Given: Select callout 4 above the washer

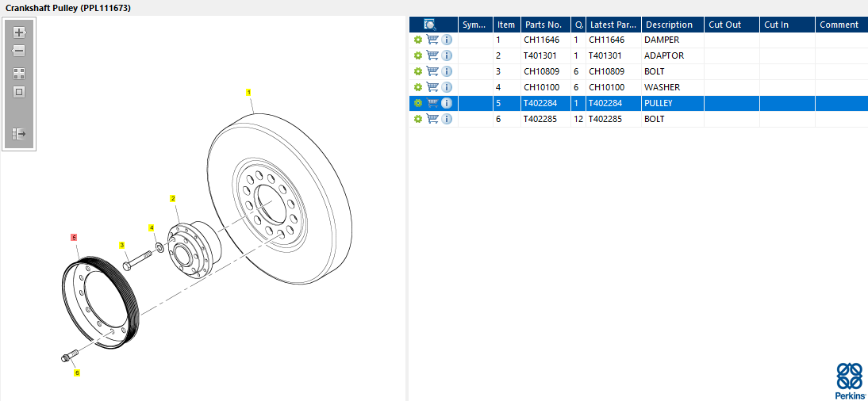Looking at the screenshot, I should (151, 227).
